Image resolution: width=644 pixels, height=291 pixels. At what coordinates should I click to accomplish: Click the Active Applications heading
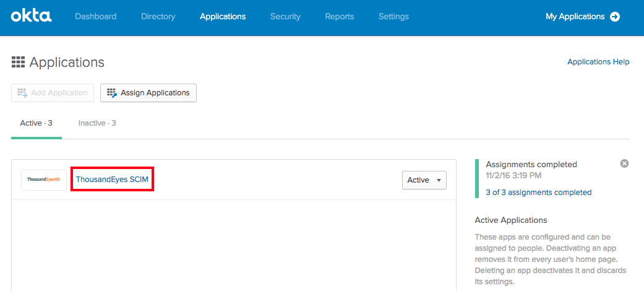tap(511, 220)
